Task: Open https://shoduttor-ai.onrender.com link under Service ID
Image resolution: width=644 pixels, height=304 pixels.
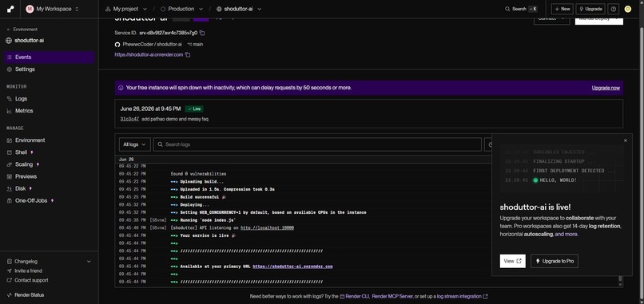Action: pos(149,54)
